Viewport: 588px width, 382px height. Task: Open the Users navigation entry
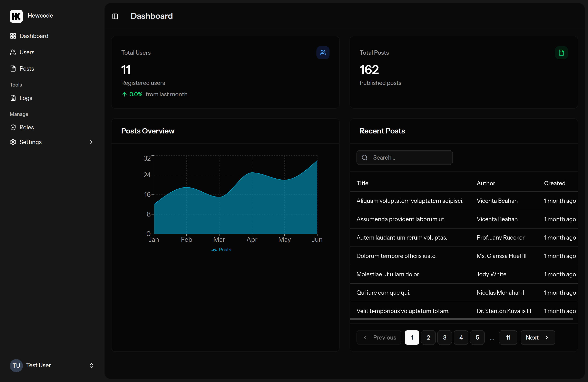[x=27, y=52]
